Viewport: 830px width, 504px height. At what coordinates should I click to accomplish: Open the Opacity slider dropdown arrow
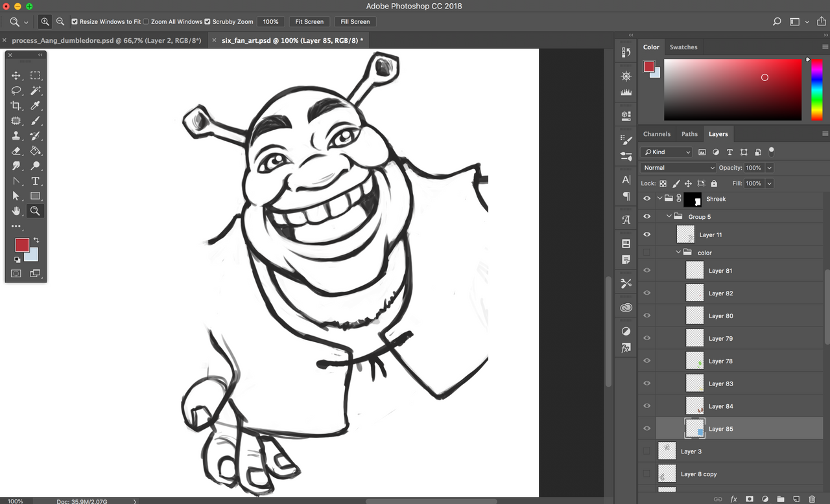[770, 168]
